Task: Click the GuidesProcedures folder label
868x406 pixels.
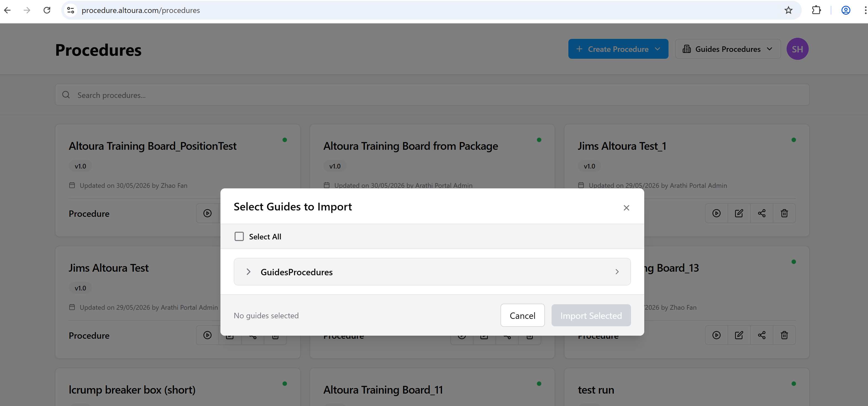Action: pyautogui.click(x=297, y=272)
